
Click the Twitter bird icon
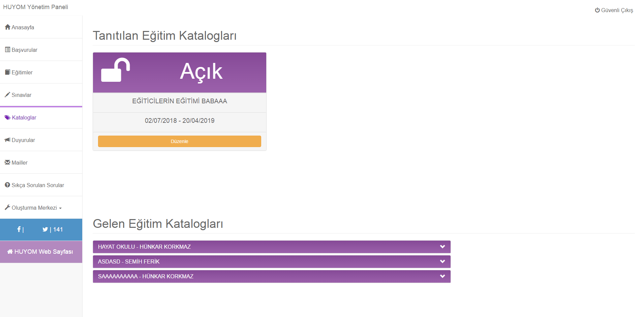click(x=45, y=230)
